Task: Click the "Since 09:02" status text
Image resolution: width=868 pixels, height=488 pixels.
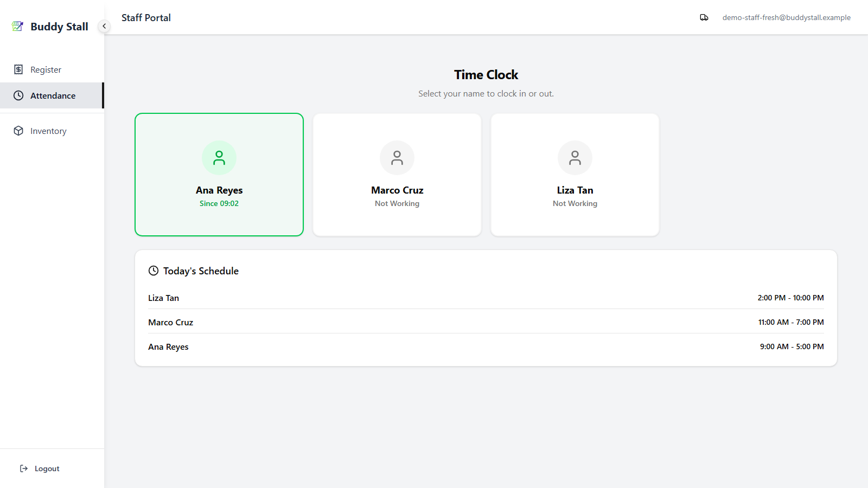Action: pyautogui.click(x=219, y=203)
